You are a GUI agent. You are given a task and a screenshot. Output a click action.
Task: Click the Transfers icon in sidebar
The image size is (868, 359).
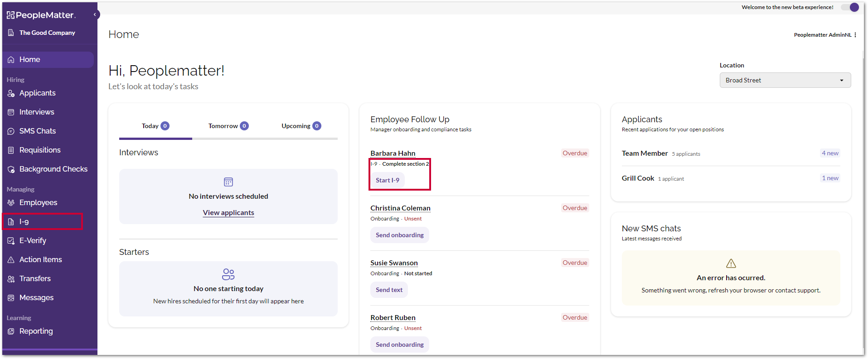click(11, 279)
